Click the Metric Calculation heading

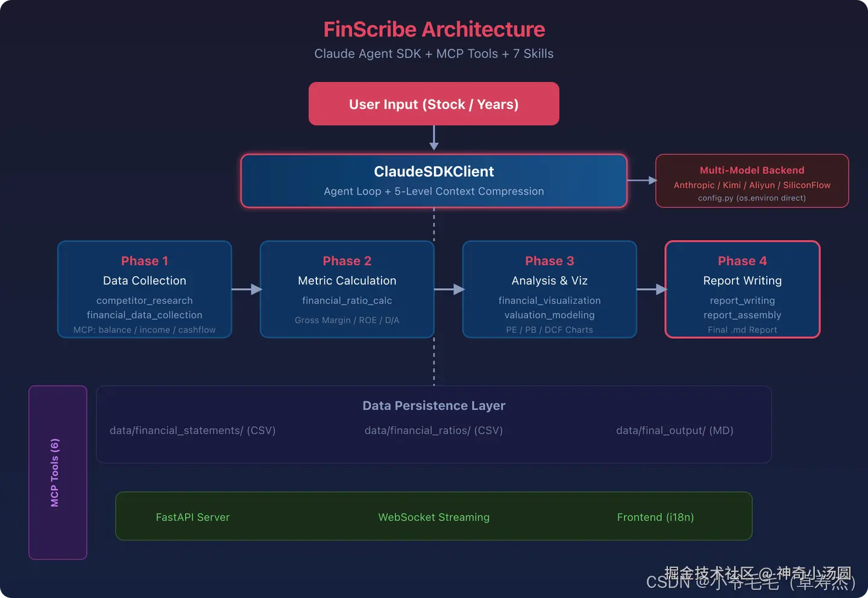point(347,280)
